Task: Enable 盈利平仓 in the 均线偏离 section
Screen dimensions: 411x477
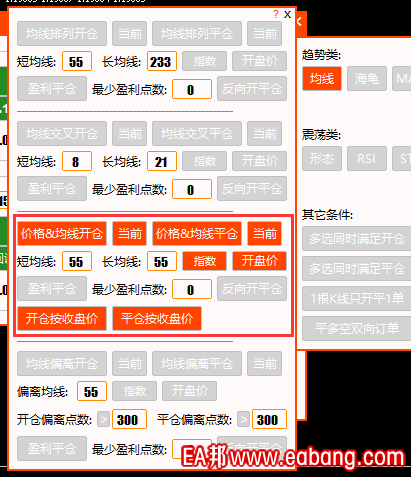Action: [52, 449]
